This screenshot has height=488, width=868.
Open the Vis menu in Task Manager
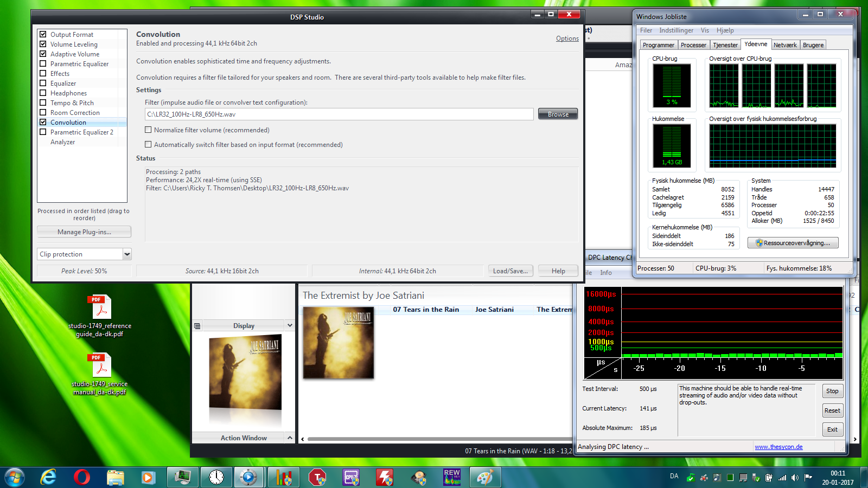[705, 30]
